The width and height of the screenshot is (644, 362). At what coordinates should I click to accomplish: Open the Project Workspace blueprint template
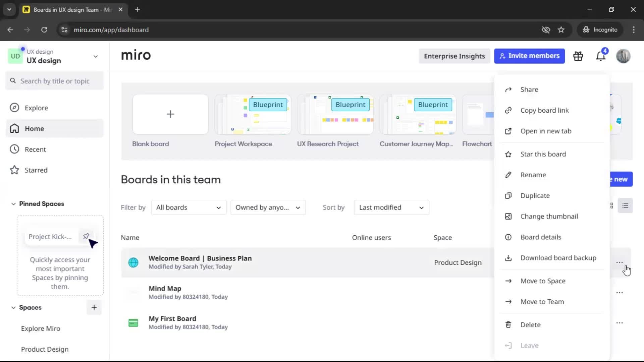coord(253,114)
